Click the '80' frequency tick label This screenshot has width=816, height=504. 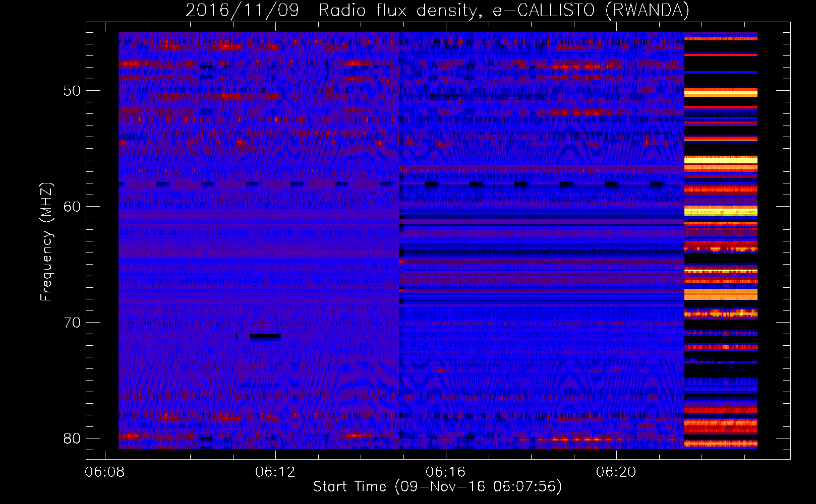pyautogui.click(x=72, y=438)
